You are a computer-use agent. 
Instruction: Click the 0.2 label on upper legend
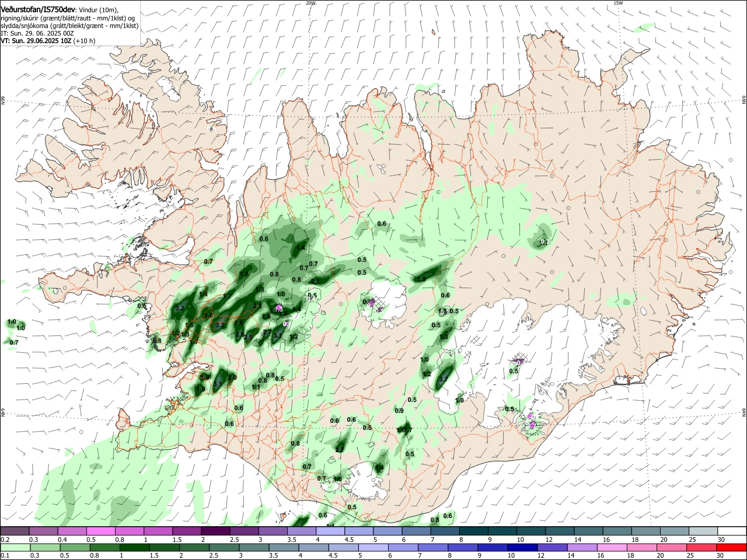(x=5, y=540)
